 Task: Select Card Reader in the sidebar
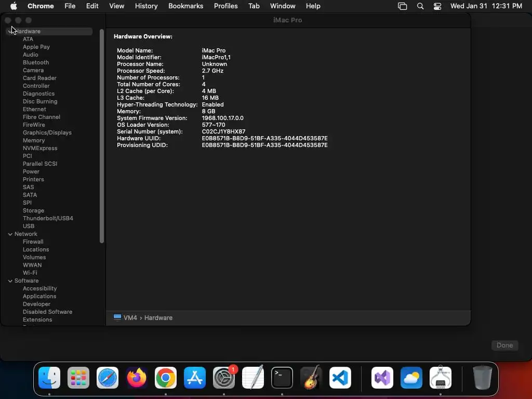click(x=39, y=78)
